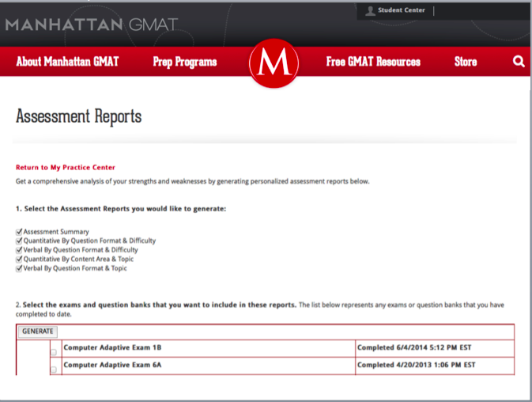Image resolution: width=532 pixels, height=402 pixels.
Task: Click Completed 6/4/2014 5:12 PM EST
Action: click(414, 347)
